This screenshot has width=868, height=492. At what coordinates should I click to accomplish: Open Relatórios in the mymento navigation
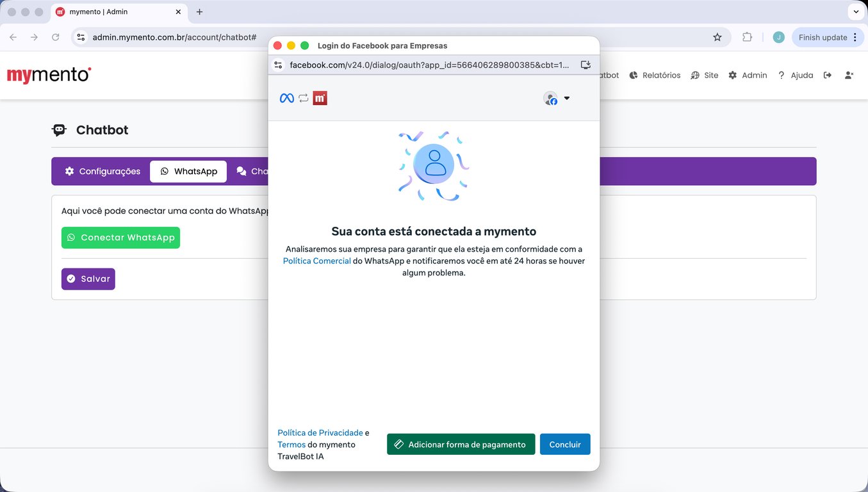point(655,75)
